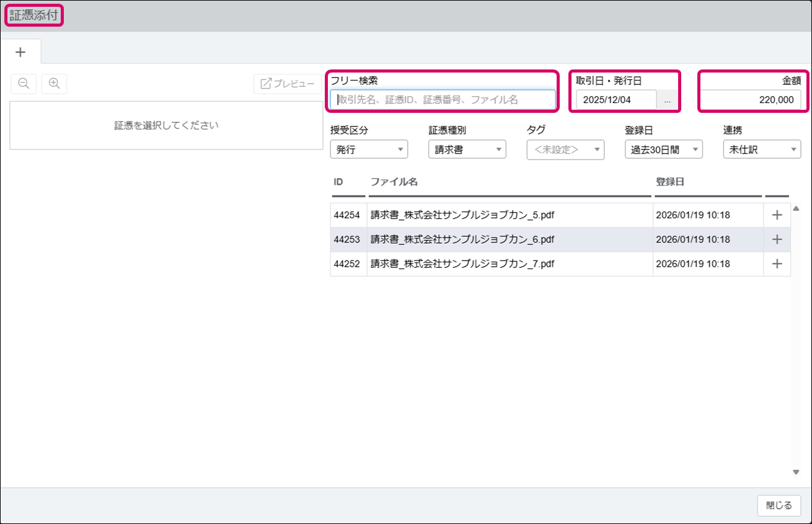This screenshot has height=524, width=812.
Task: Open the 登録日 period dropdown
Action: pyautogui.click(x=663, y=149)
